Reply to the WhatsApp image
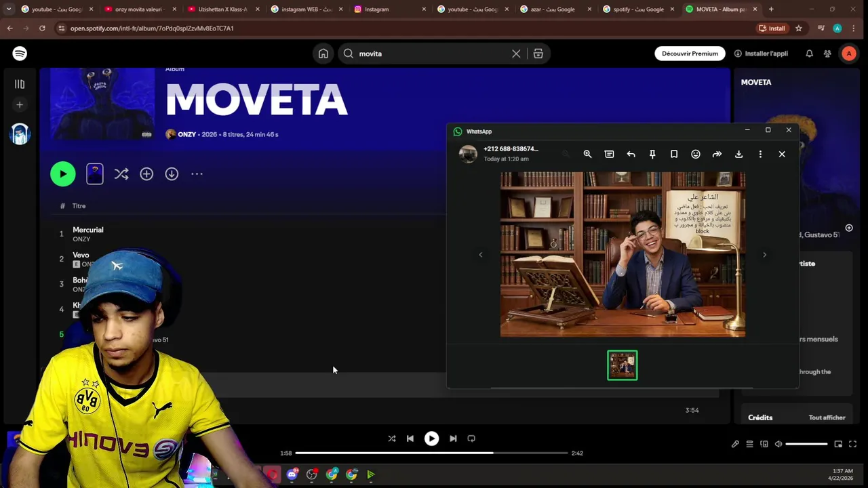Viewport: 868px width, 488px height. coord(631,155)
